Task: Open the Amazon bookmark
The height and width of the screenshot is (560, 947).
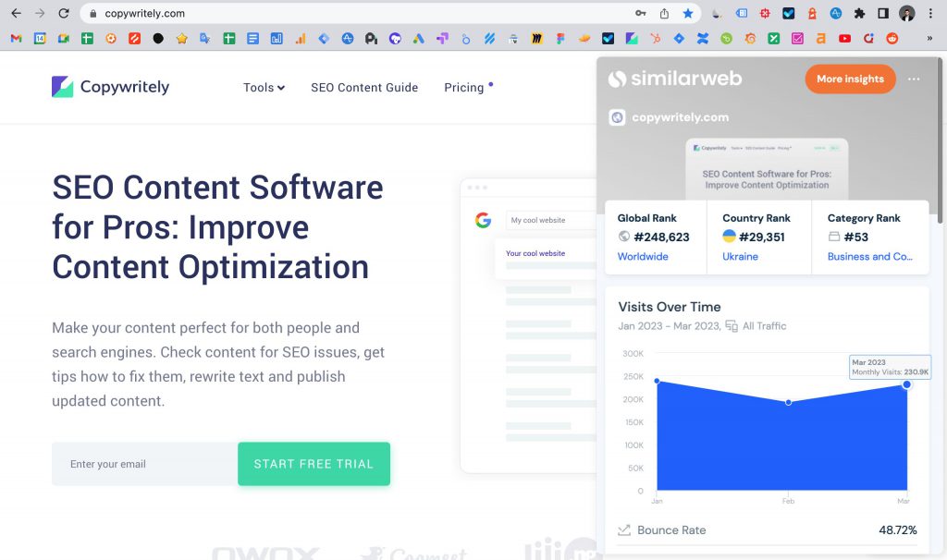Action: (821, 39)
